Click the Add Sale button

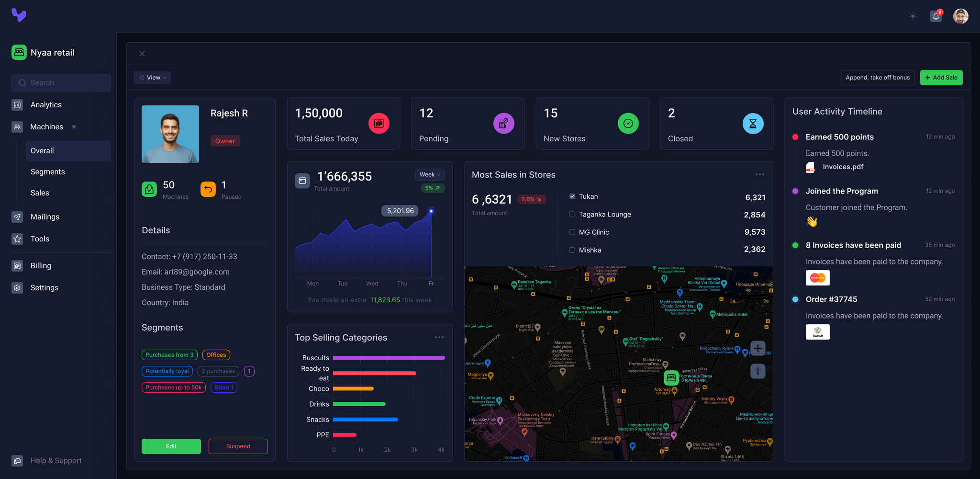pos(941,78)
